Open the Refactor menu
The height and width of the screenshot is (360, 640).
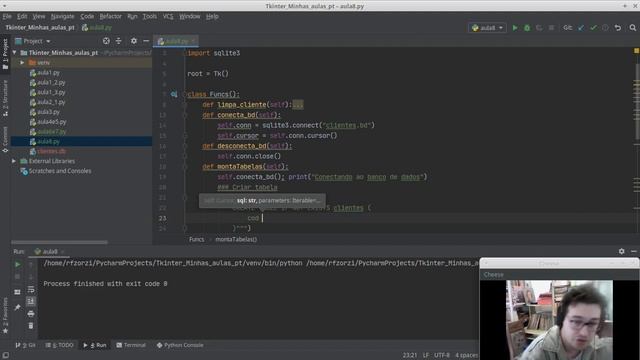tap(111, 16)
